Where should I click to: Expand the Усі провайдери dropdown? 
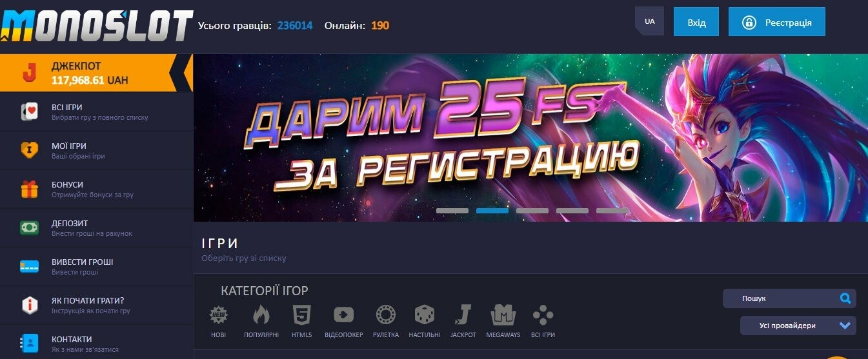tap(798, 325)
